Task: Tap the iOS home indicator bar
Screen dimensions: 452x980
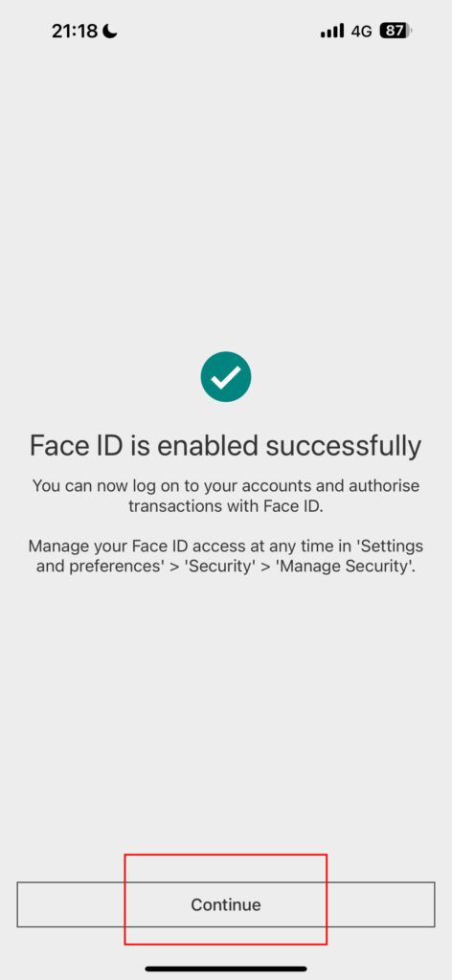Action: tap(226, 969)
